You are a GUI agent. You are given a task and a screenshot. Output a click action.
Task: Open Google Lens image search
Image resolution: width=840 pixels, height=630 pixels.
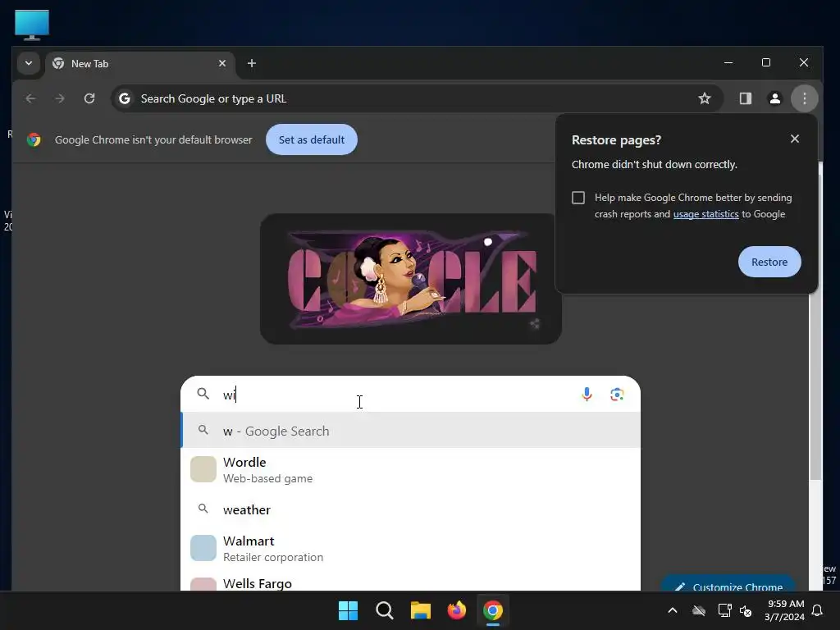click(x=617, y=395)
